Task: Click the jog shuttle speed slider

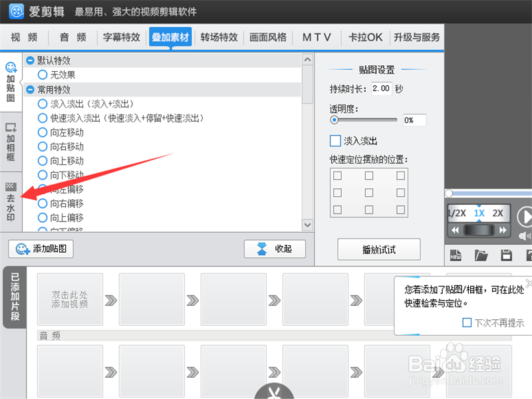Action: (x=479, y=230)
